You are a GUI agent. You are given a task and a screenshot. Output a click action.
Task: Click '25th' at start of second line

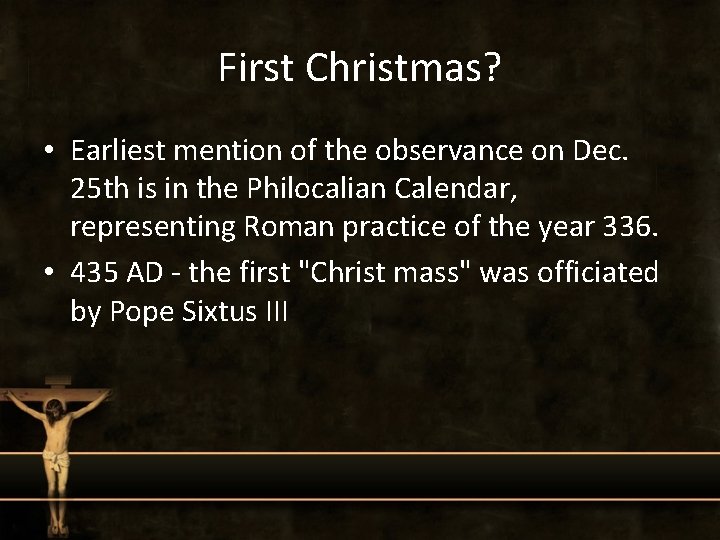[x=100, y=188]
